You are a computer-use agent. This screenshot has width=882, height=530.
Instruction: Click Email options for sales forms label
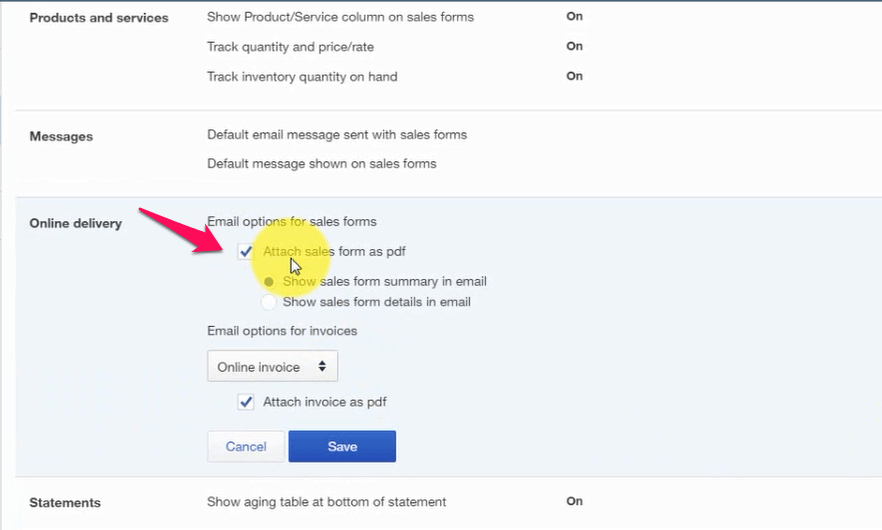coord(292,222)
